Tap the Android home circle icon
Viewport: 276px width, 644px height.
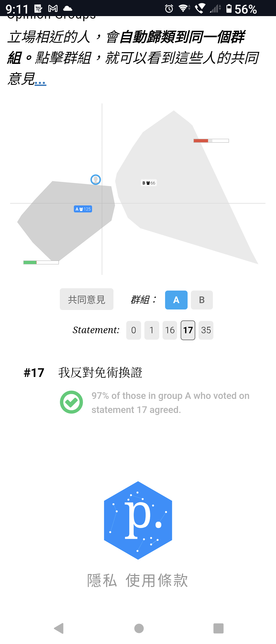139,628
